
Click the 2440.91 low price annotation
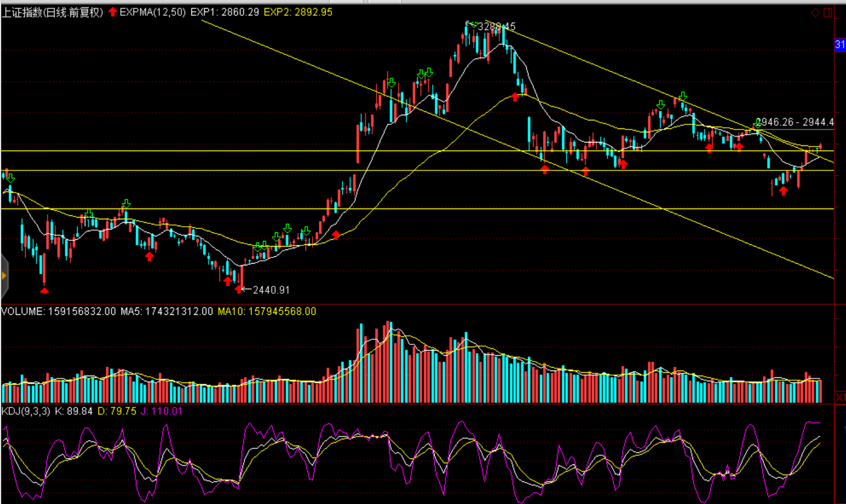(x=271, y=290)
